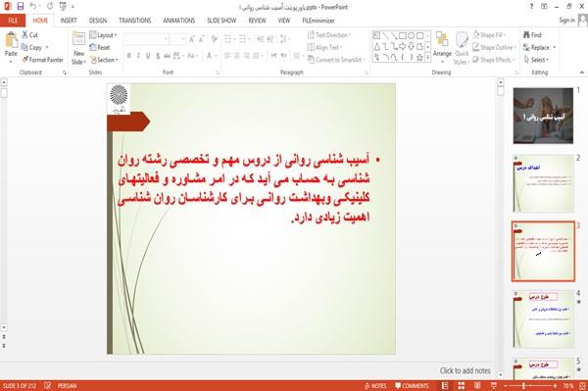The image size is (588, 391).
Task: Collapse the ribbon arrow
Action: click(x=581, y=73)
